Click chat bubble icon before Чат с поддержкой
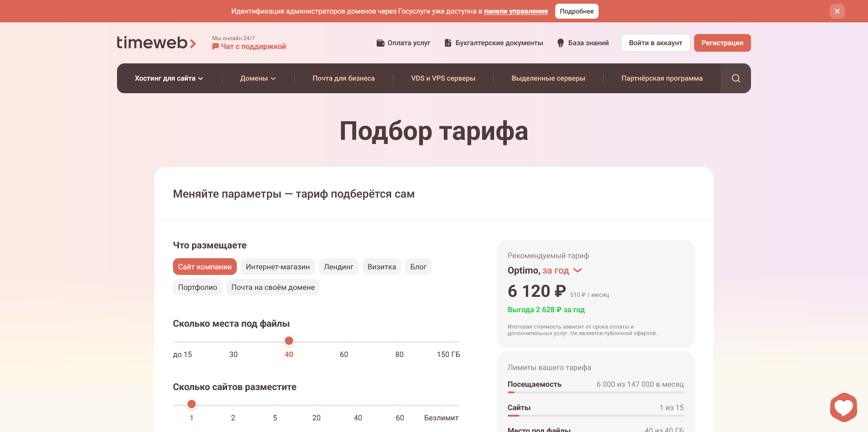 (x=215, y=47)
